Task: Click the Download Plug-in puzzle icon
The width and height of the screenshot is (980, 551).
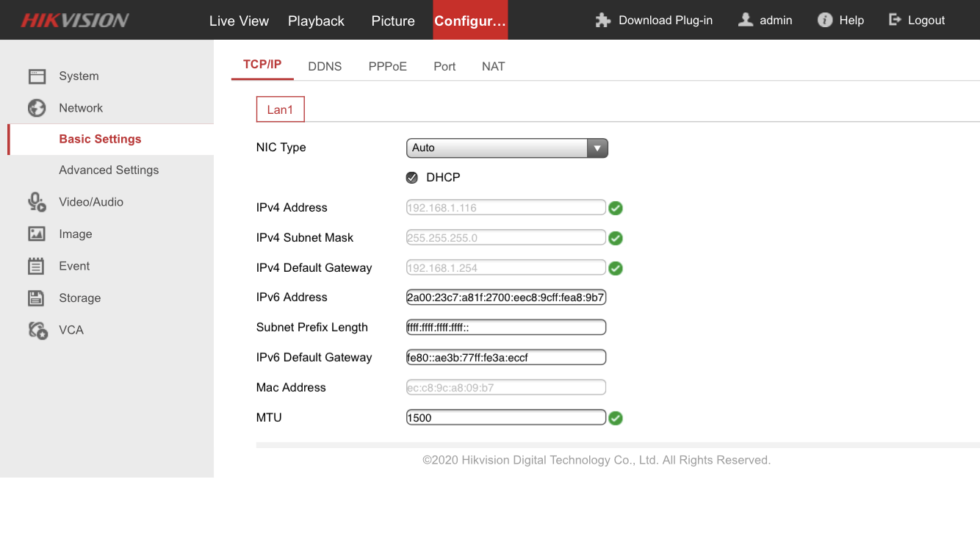Action: click(603, 21)
